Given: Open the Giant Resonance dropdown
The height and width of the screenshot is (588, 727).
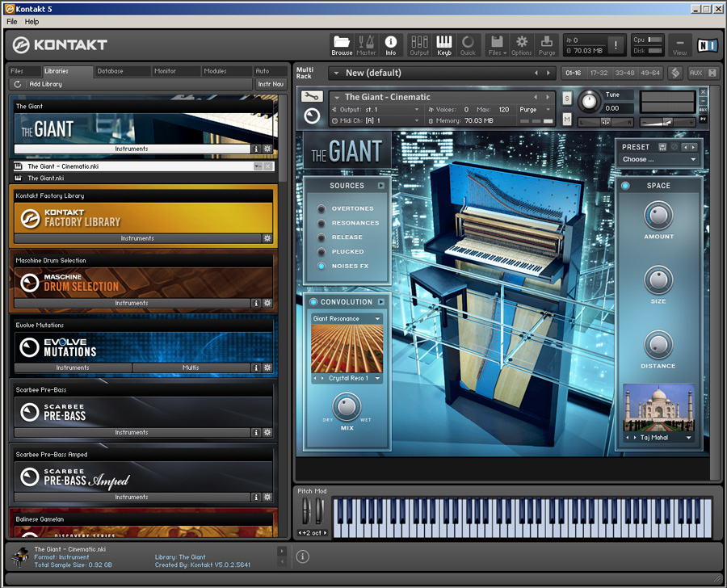Looking at the screenshot, I should pos(347,318).
